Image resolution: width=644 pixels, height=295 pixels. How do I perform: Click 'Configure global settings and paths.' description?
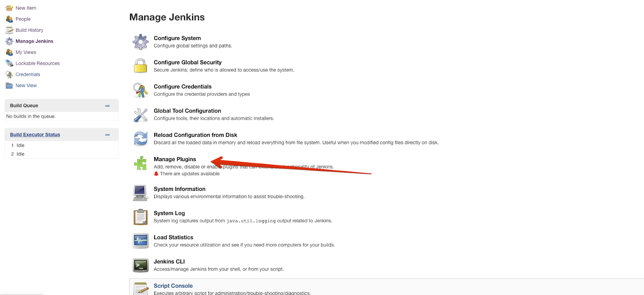tap(193, 46)
